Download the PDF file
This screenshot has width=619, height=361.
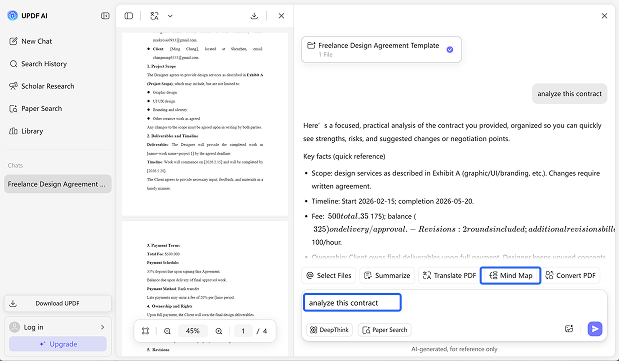254,16
